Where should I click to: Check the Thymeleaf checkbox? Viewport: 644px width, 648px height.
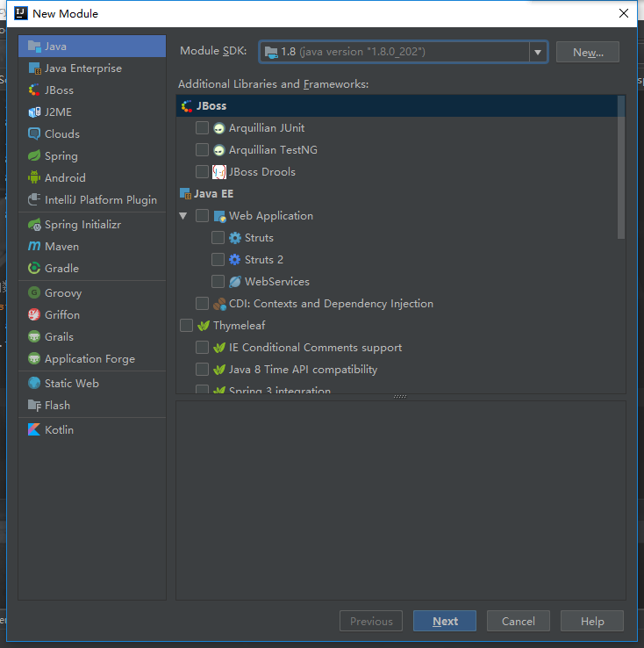[x=186, y=325]
